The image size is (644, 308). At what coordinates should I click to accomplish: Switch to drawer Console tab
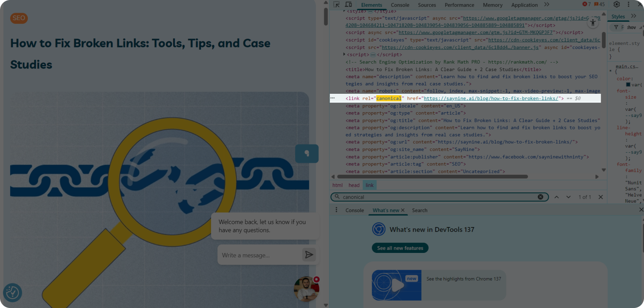[x=355, y=210]
